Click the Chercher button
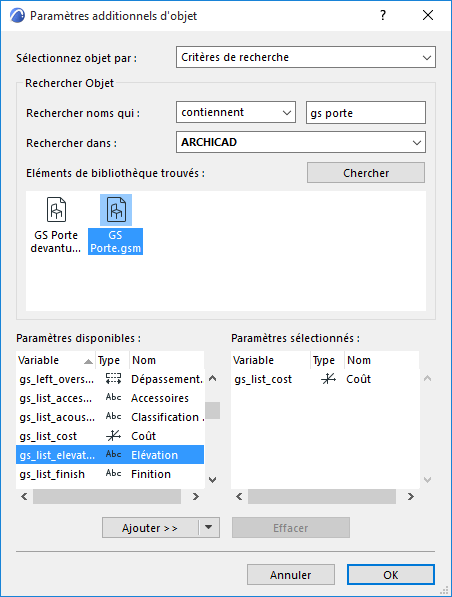Viewport: 452px width, 597px height. [366, 173]
